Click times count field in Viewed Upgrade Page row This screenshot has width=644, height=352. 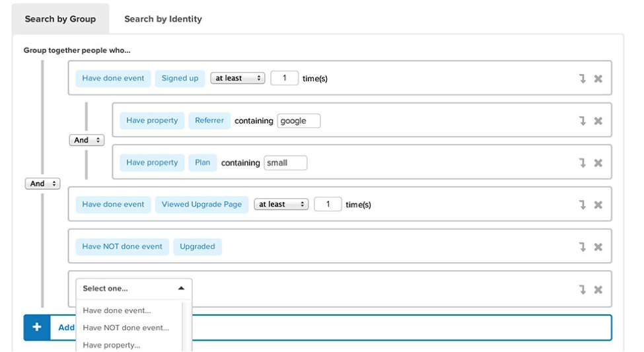point(328,204)
